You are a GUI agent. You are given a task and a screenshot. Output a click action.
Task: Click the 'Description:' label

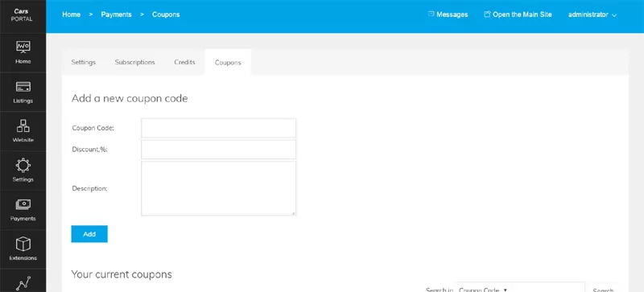point(89,188)
